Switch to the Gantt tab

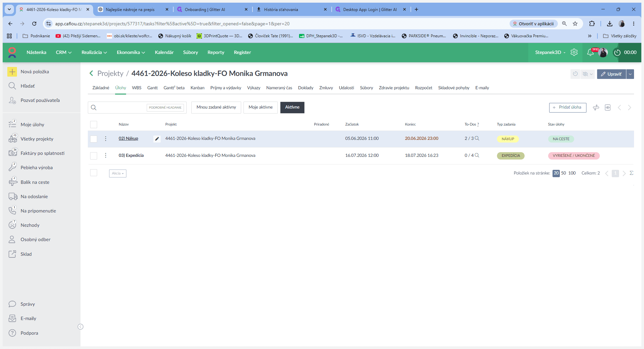point(152,88)
